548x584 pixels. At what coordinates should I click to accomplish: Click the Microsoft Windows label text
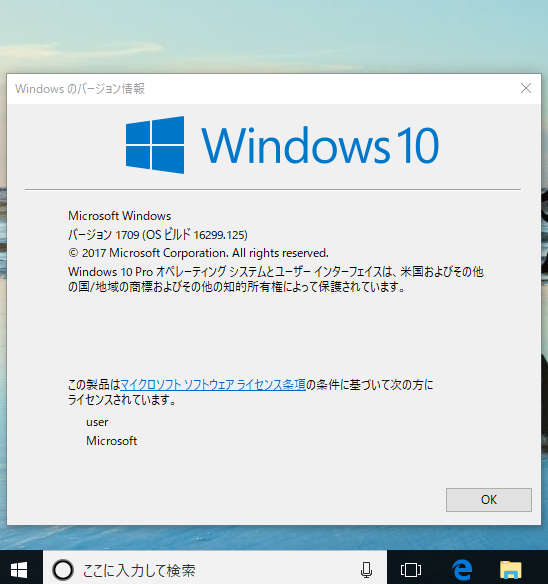pos(120,216)
